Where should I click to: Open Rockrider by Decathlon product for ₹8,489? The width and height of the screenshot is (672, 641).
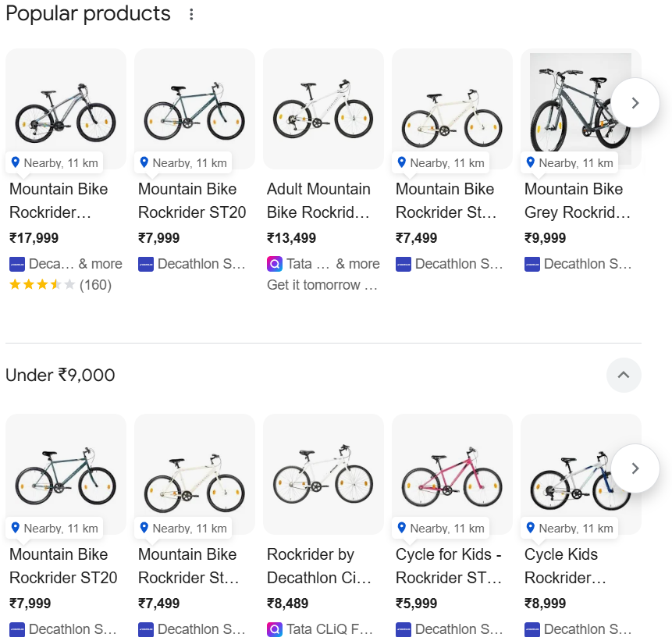pos(318,566)
